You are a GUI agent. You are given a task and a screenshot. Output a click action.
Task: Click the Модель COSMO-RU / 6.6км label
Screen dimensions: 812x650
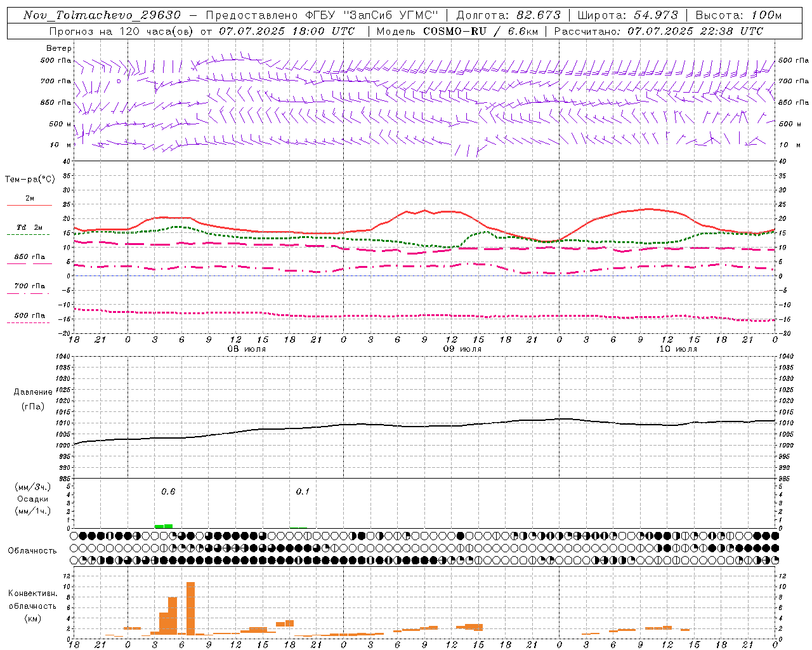[457, 31]
